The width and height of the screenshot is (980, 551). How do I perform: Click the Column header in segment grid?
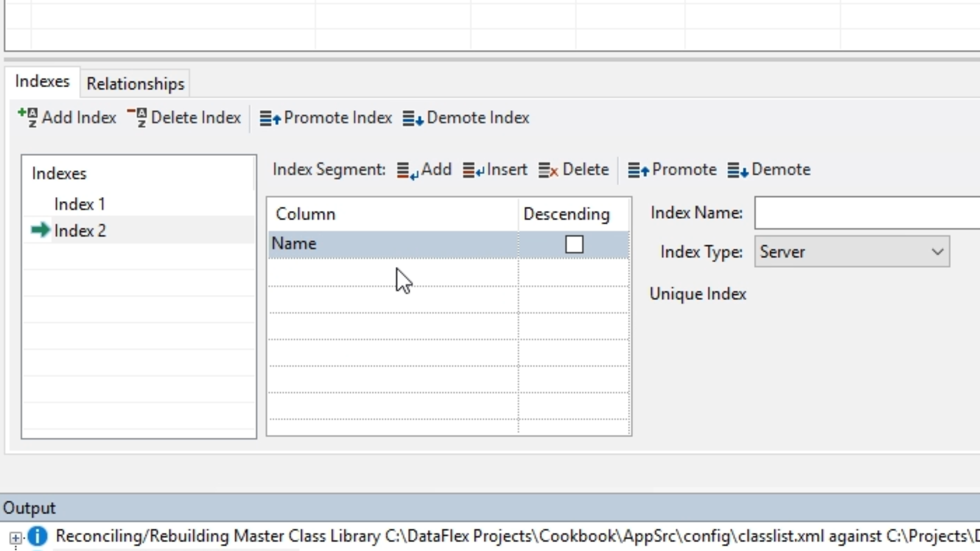pyautogui.click(x=305, y=214)
